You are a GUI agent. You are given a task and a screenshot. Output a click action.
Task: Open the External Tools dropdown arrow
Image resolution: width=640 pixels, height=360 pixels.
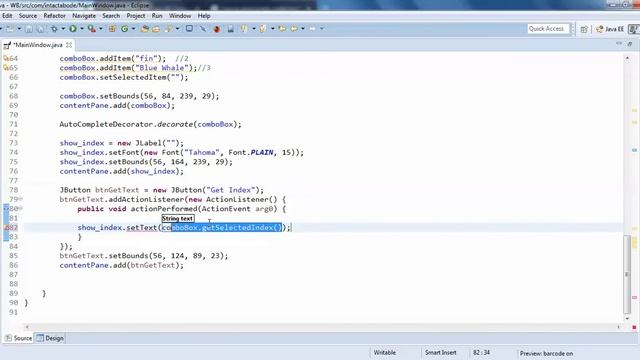101,29
